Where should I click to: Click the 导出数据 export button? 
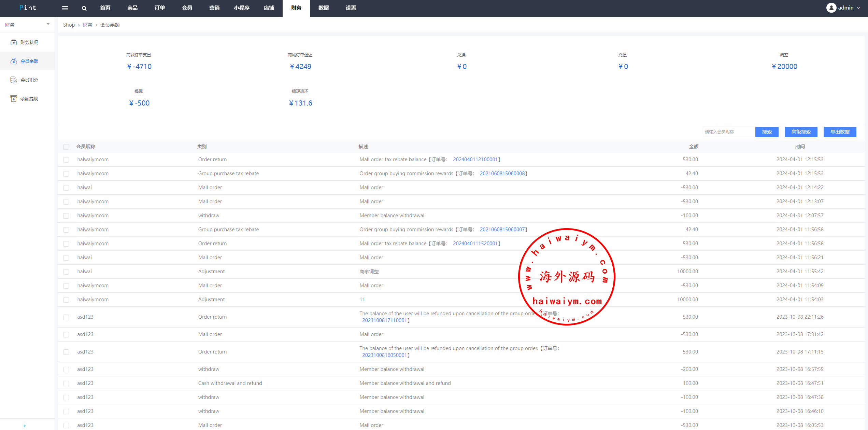click(x=840, y=132)
